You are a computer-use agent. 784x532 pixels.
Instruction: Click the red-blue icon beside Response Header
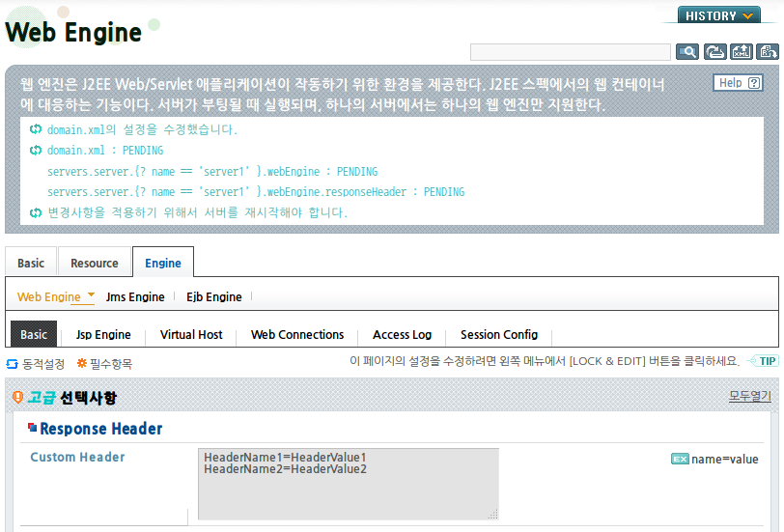(33, 427)
